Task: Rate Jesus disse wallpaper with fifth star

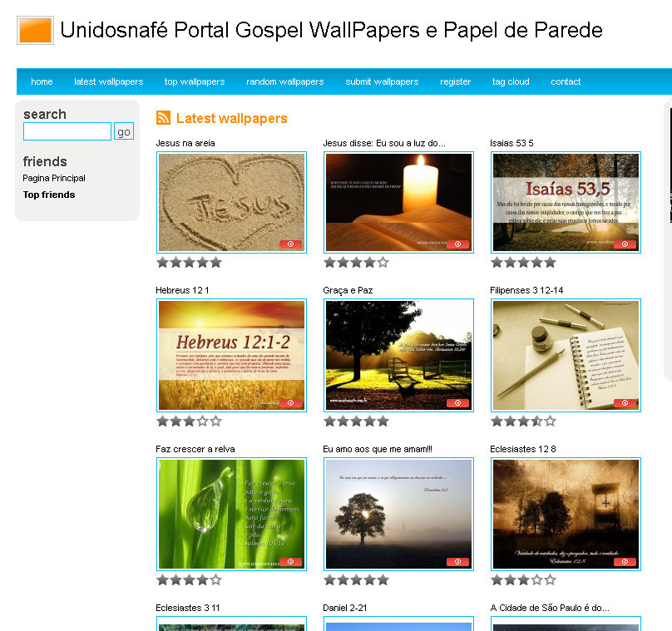Action: pyautogui.click(x=383, y=263)
